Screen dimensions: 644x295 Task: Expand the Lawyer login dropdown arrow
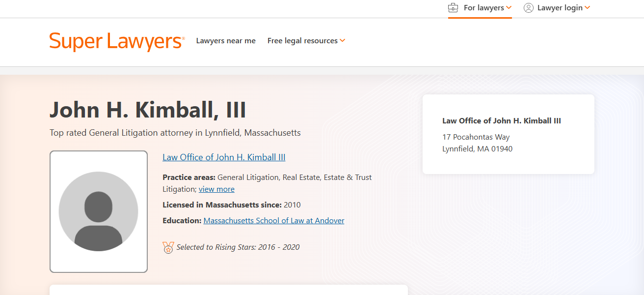588,8
